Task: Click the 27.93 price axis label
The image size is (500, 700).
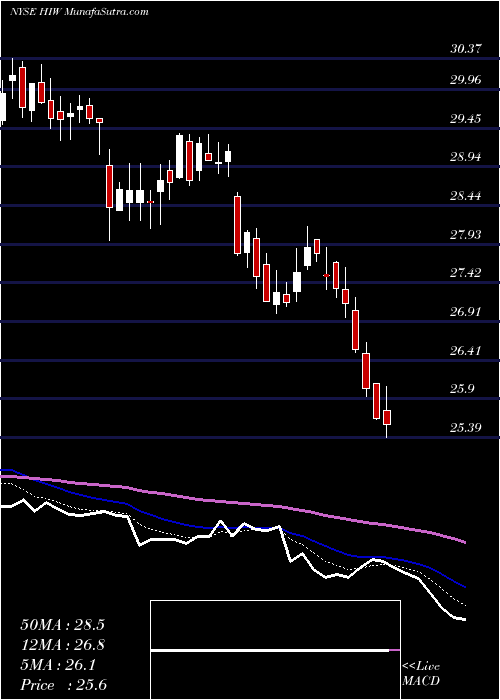Action: [466, 234]
